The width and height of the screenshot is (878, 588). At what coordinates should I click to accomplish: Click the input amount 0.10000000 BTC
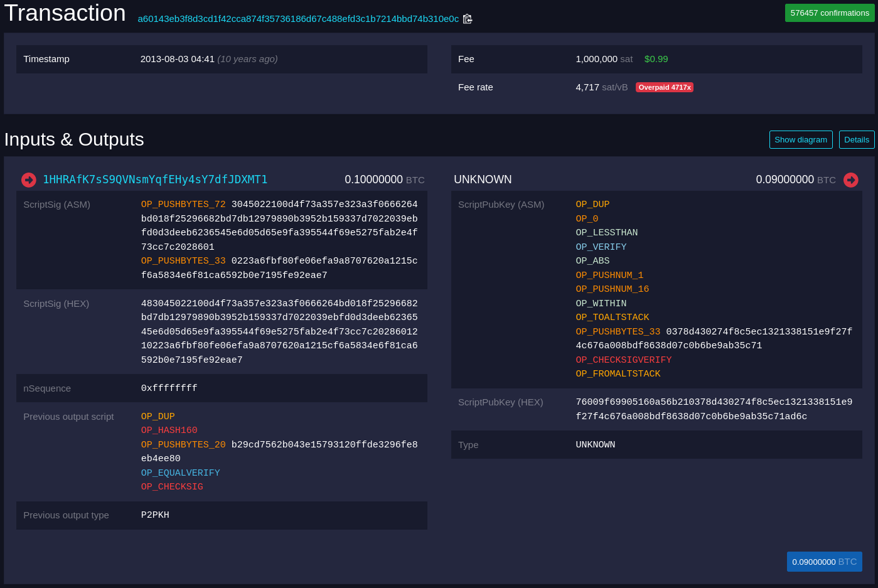384,180
